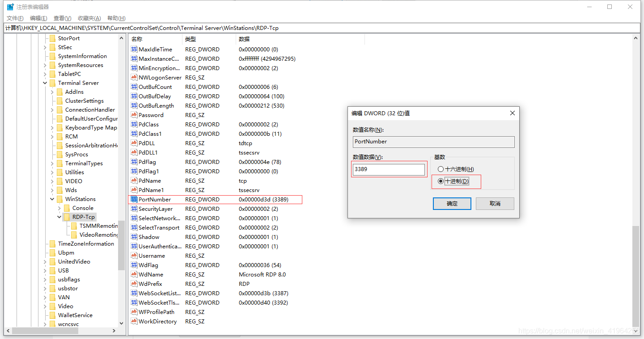Click the 确定 button in the dialog
The height and width of the screenshot is (339, 644).
(x=452, y=204)
